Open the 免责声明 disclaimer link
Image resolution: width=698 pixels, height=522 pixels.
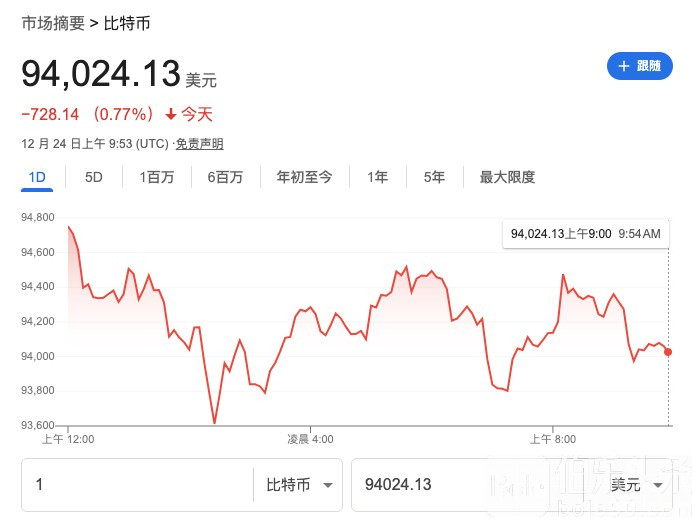tap(199, 144)
